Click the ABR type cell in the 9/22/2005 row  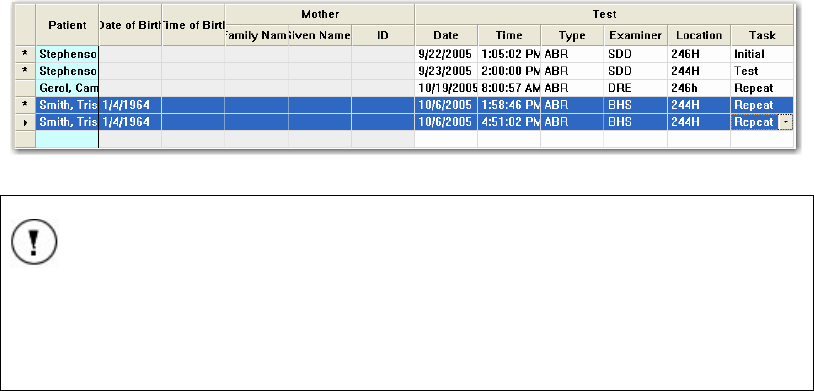click(x=572, y=53)
